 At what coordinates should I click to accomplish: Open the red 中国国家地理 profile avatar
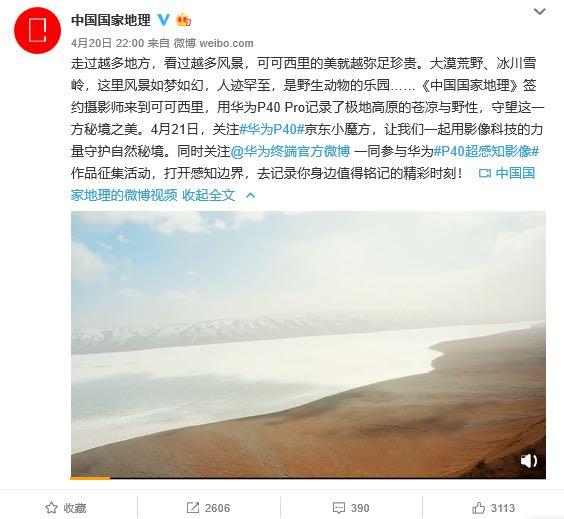(x=37, y=30)
